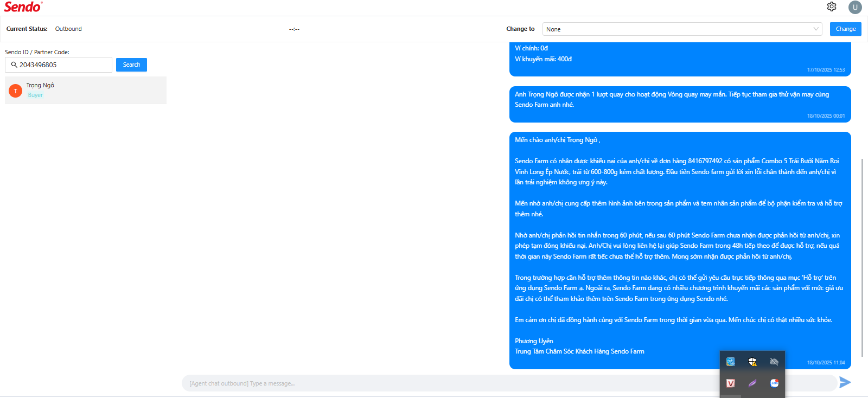Click the message timestamp 17/10/2025 12:53

[826, 70]
